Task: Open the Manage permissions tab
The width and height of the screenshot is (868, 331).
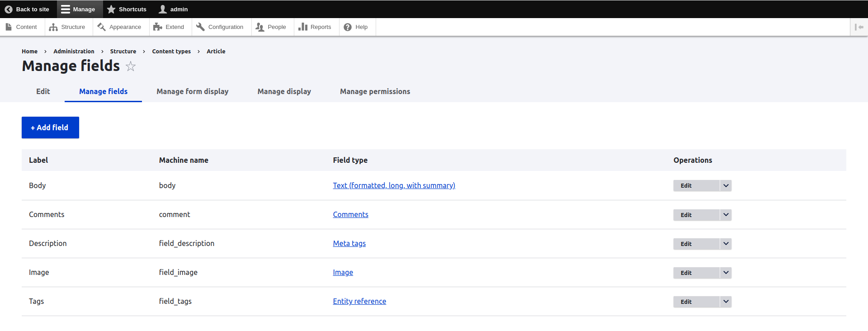Action: pyautogui.click(x=375, y=91)
